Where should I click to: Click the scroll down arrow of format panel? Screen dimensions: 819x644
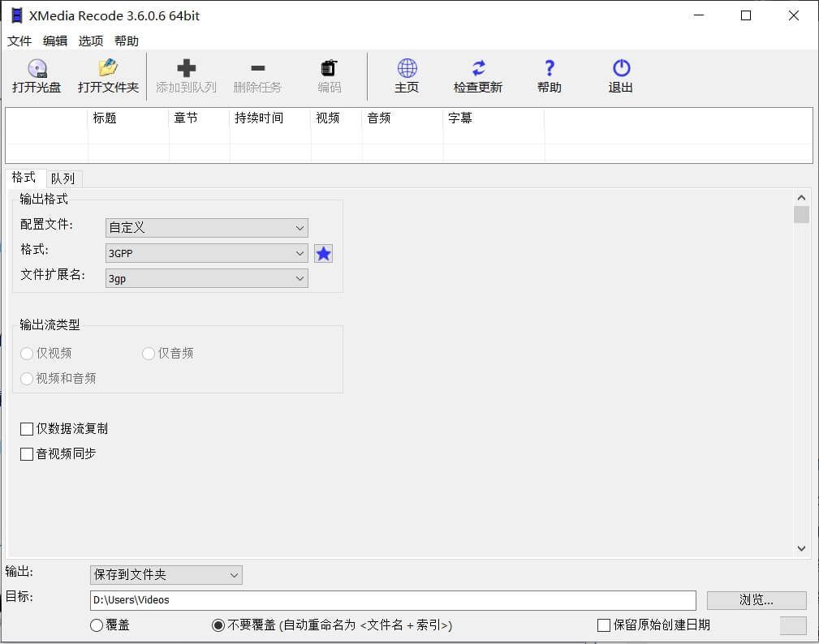click(x=801, y=548)
